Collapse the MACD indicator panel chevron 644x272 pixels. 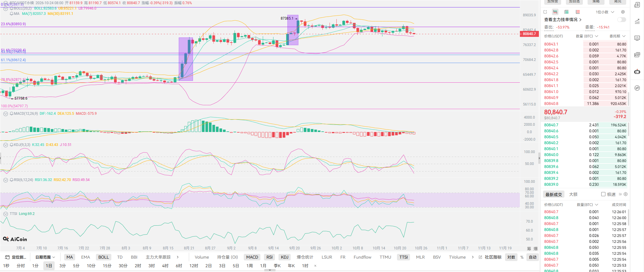5,114
